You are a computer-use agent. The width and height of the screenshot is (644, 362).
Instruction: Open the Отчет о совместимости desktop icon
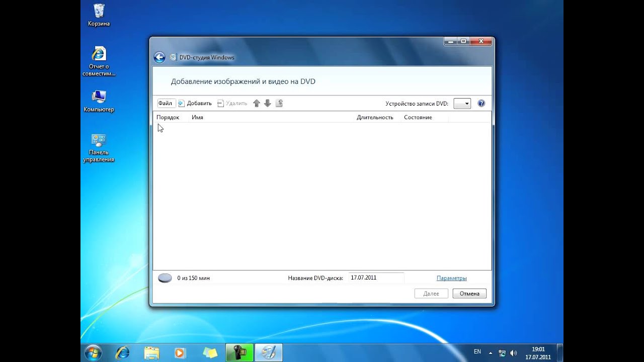click(x=99, y=61)
